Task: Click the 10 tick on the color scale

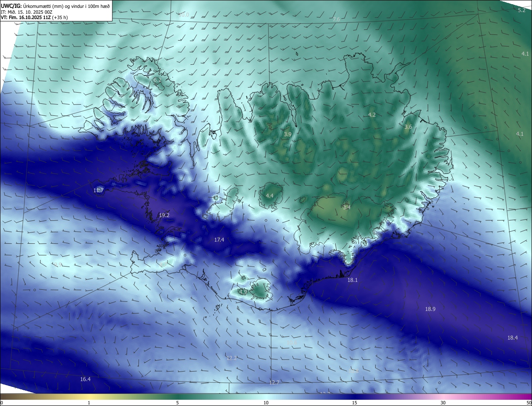Action: point(266,403)
